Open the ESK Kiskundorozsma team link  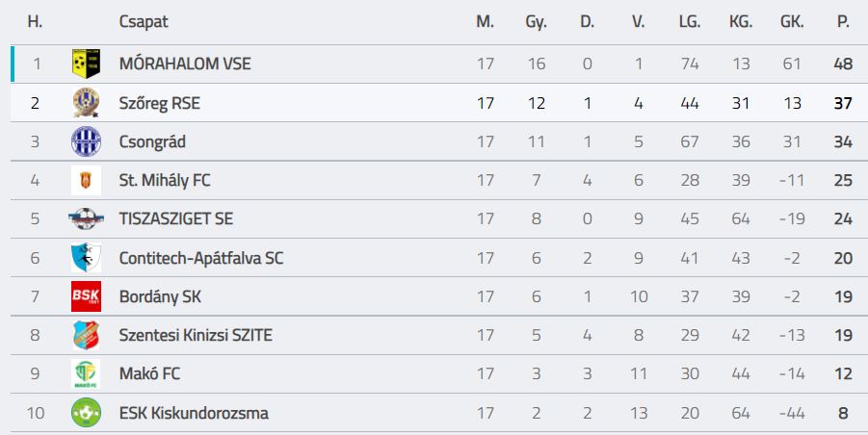point(194,413)
